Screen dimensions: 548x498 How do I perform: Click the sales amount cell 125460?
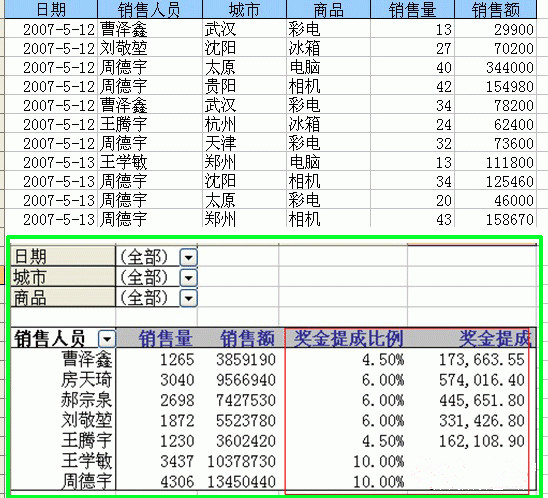click(x=510, y=181)
